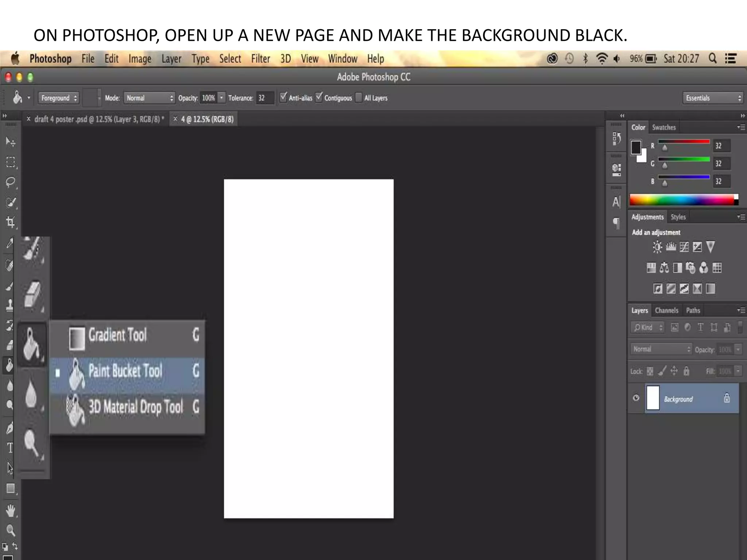Click the G value field in Color panel
The image size is (747, 560).
(721, 164)
